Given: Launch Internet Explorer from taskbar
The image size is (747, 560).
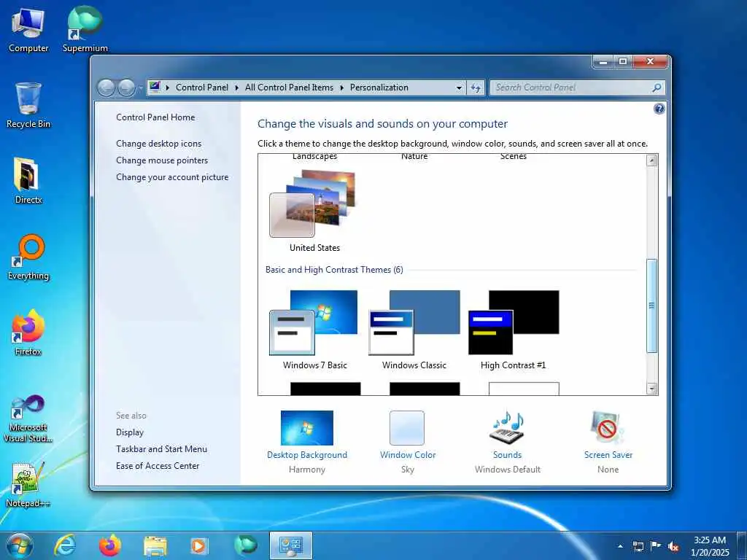Looking at the screenshot, I should (x=65, y=545).
